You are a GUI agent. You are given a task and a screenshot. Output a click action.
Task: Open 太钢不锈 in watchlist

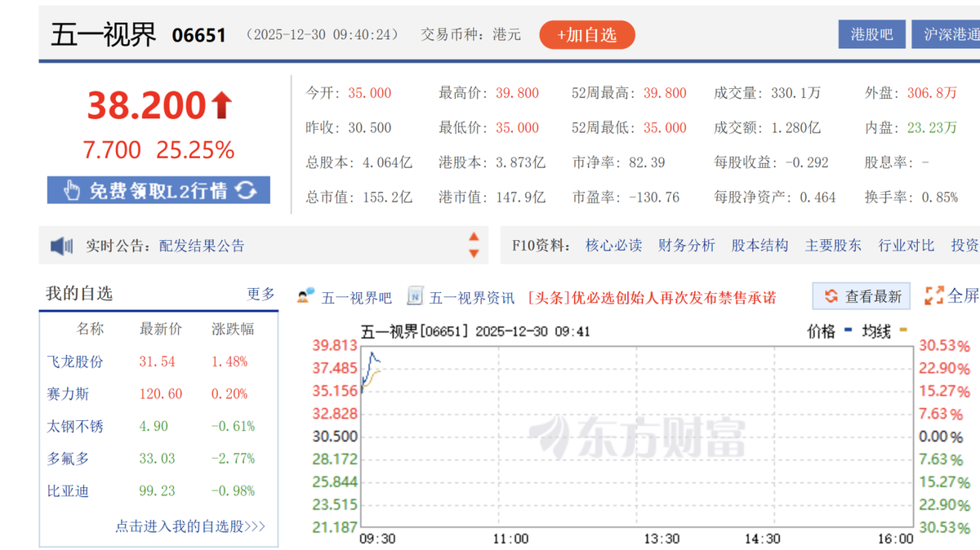(75, 426)
